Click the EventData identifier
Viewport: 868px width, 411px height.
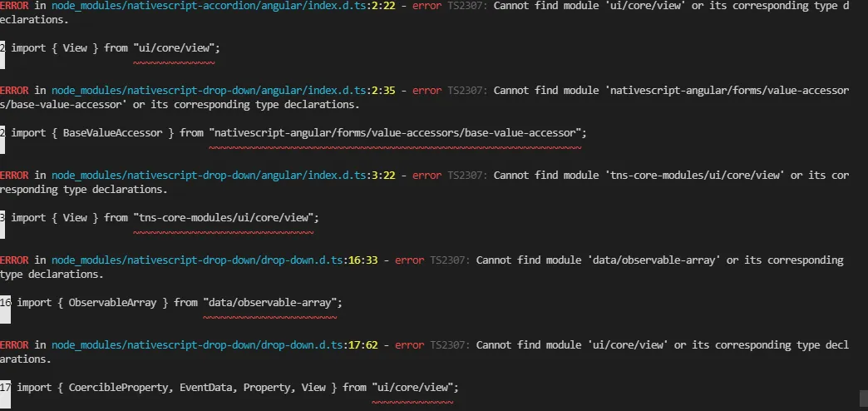205,387
